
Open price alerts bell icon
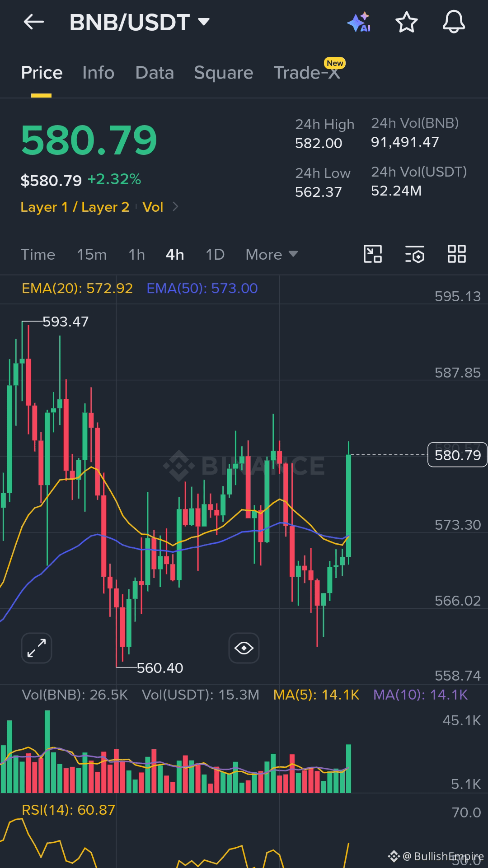click(x=454, y=22)
